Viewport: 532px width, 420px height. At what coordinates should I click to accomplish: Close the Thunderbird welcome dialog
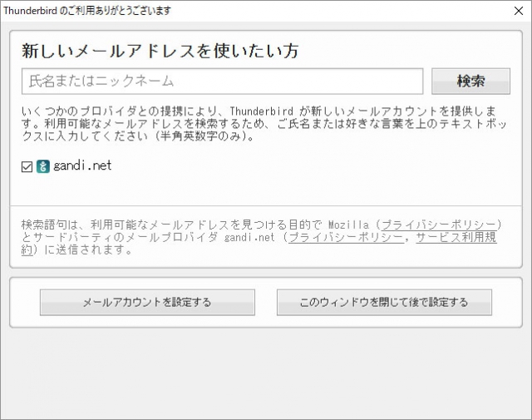pyautogui.click(x=519, y=11)
